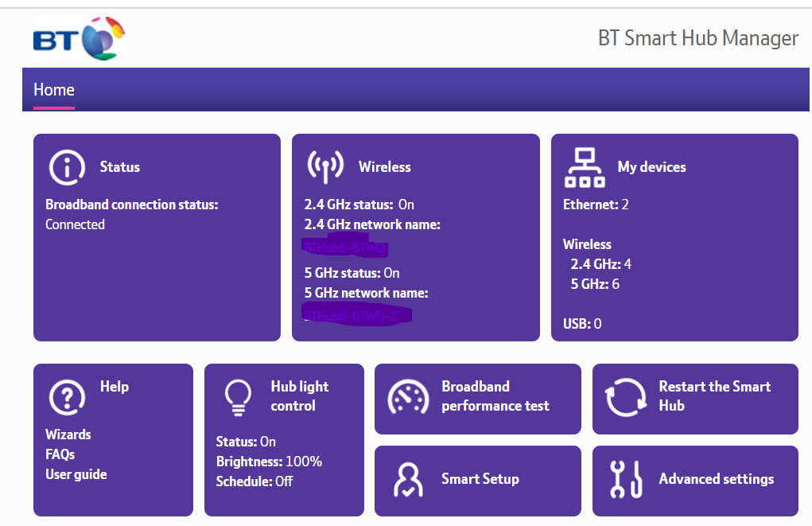Open the Wireless heading
The image size is (812, 526).
(385, 167)
